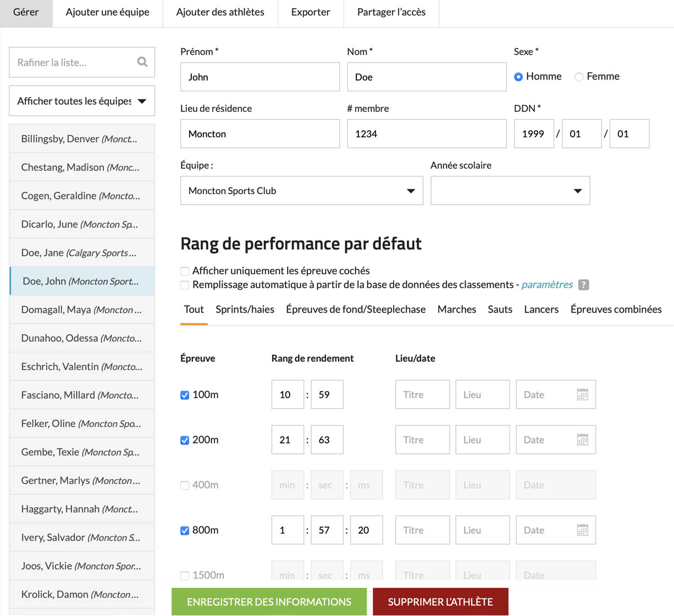Click Enregistrer des informations button
This screenshot has width=674, height=616.
[269, 602]
